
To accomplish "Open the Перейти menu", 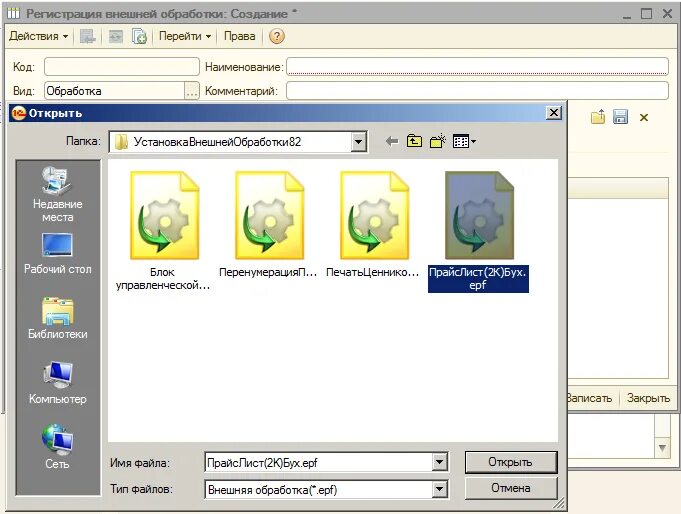I will [x=185, y=36].
